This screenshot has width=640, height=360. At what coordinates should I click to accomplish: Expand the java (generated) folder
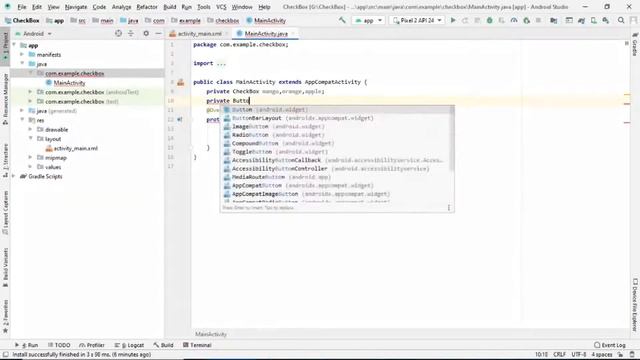(22, 111)
